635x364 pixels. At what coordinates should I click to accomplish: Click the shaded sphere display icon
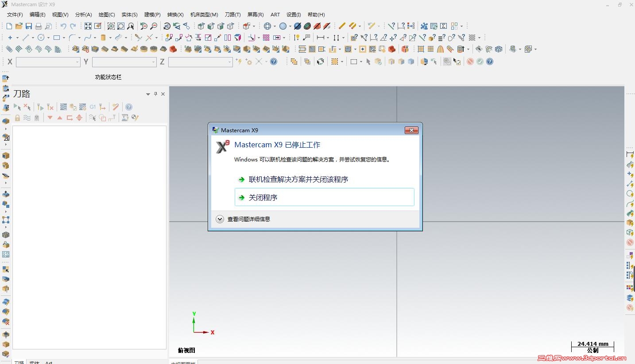[283, 26]
